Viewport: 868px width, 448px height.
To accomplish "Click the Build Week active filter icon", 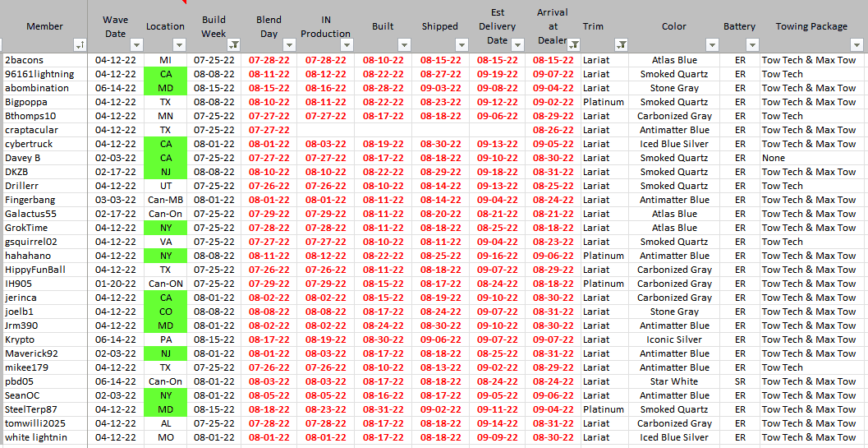I will (x=234, y=44).
